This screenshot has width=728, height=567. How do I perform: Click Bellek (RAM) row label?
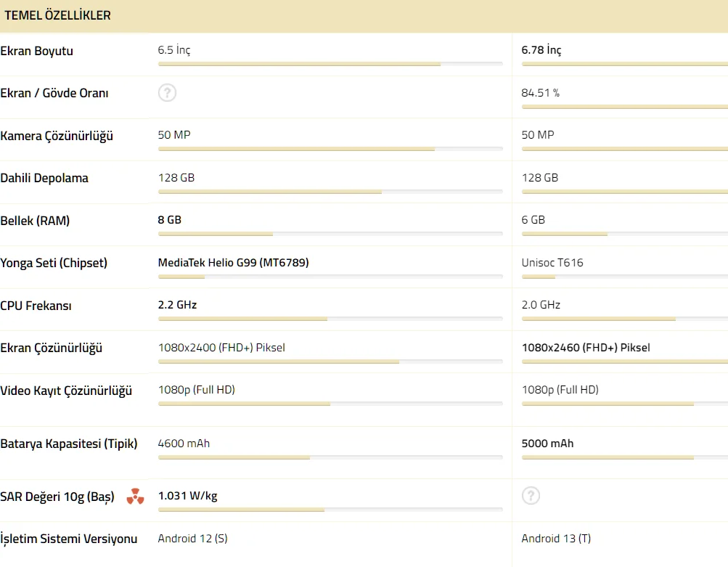point(35,221)
